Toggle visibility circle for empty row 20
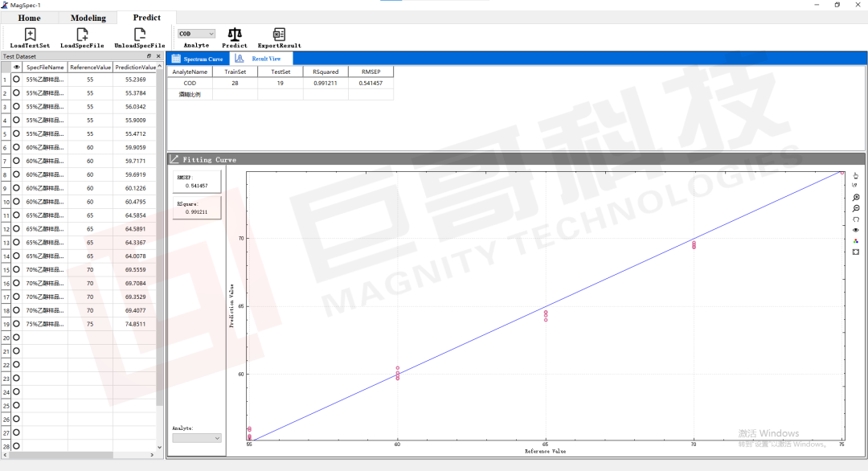868x471 pixels. pos(17,338)
